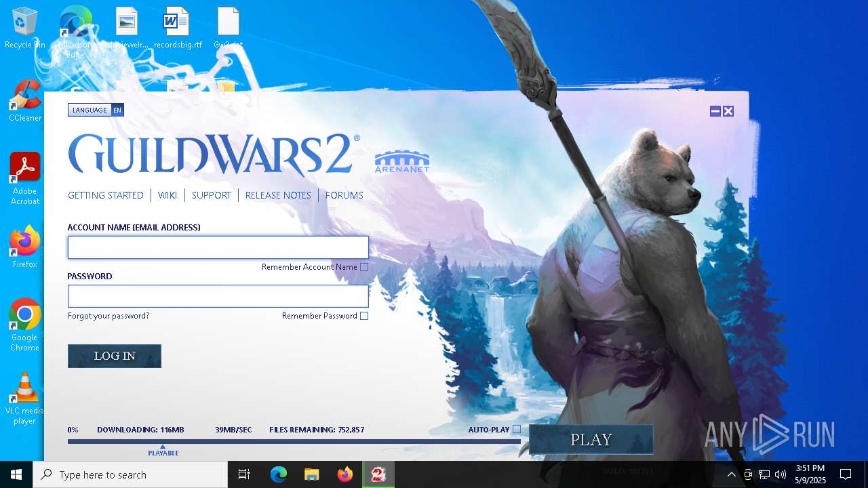The height and width of the screenshot is (488, 868).
Task: Check the Remember Password box
Action: 364,316
